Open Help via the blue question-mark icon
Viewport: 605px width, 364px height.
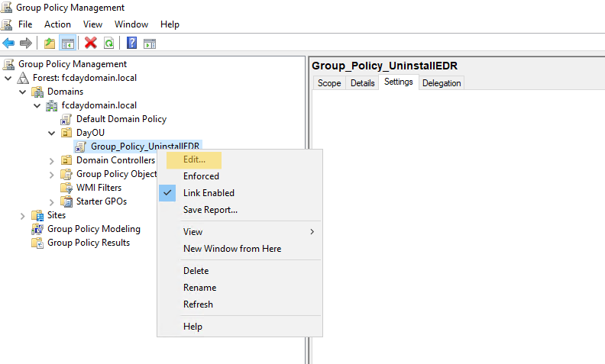point(132,43)
